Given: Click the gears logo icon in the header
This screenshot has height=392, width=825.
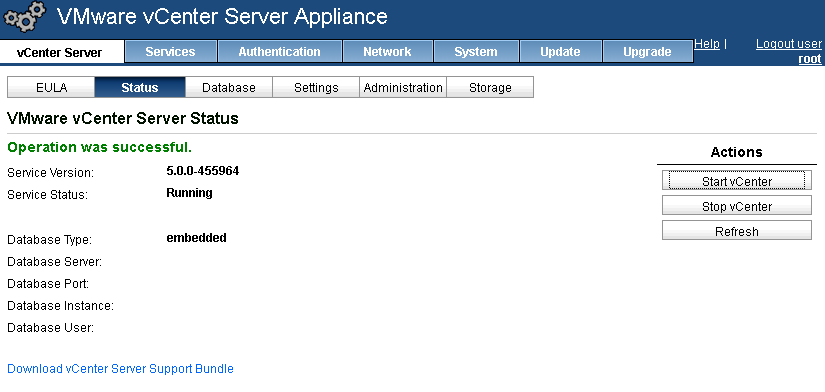Looking at the screenshot, I should [x=25, y=17].
